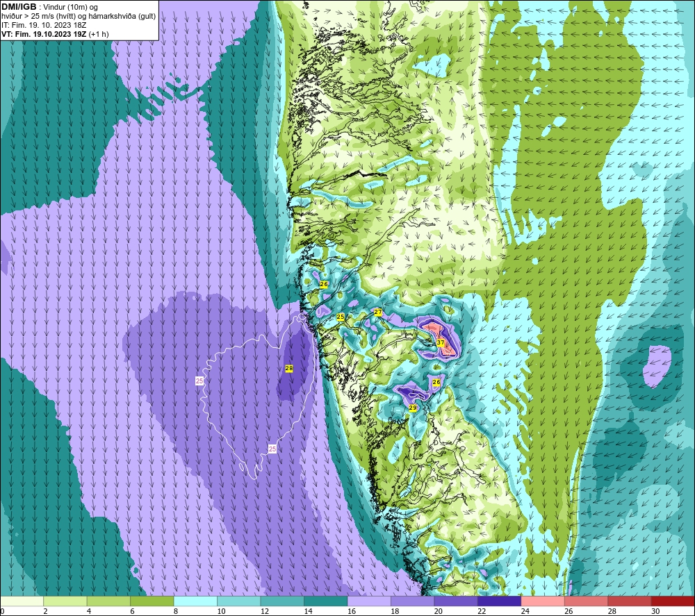Click the scale tick number 6
Image resolution: width=695 pixels, height=616 pixels.
pyautogui.click(x=133, y=611)
